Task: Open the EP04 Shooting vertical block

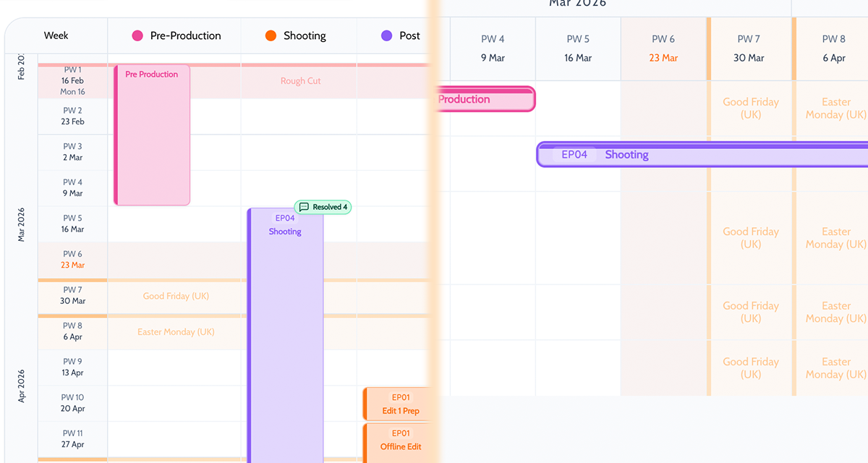Action: [285, 326]
